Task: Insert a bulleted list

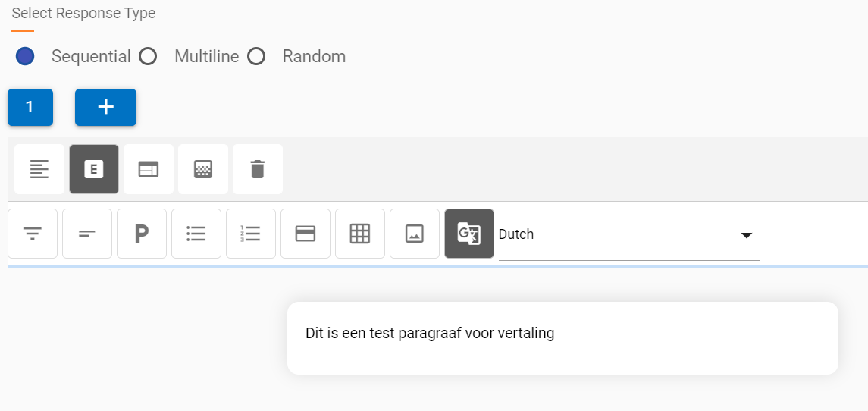Action: pos(196,234)
